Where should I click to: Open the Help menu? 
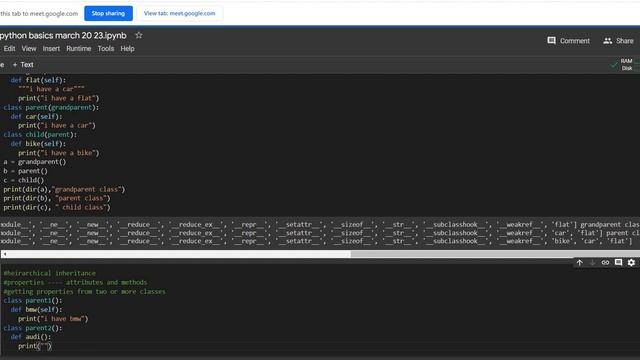pyautogui.click(x=127, y=49)
